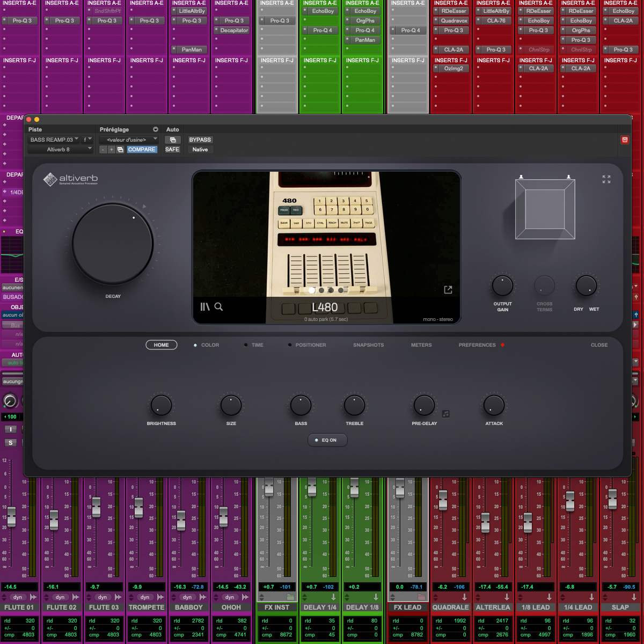Click the automation arrows icon on FLUTE 01
The height and width of the screenshot is (644, 644).
click(x=33, y=597)
